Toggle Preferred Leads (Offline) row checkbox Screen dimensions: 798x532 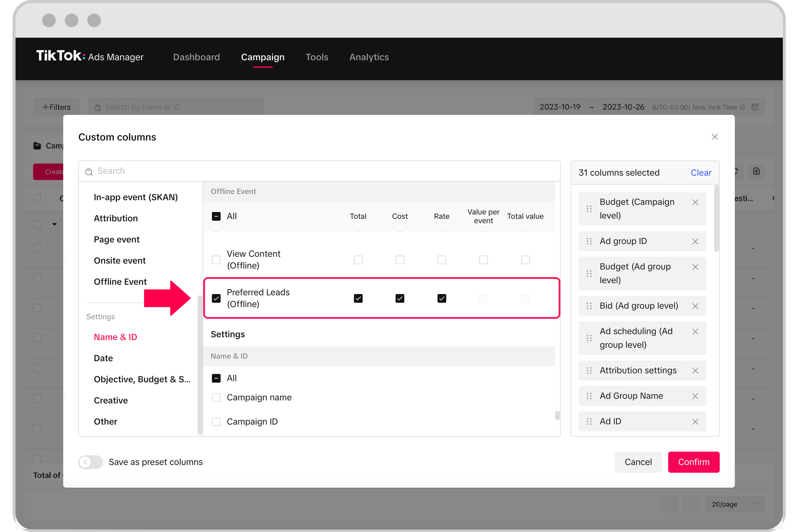click(216, 298)
